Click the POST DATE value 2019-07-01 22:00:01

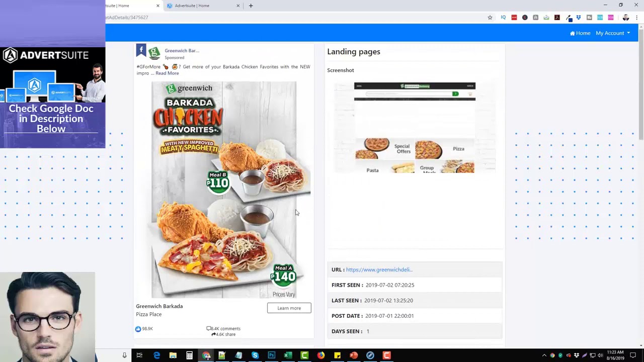coord(389,316)
